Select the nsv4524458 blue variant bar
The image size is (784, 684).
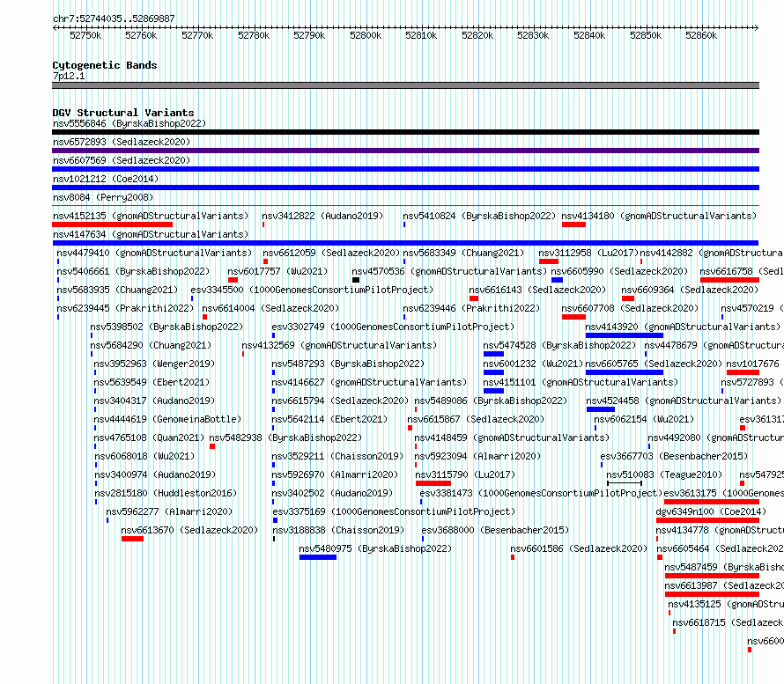(601, 409)
